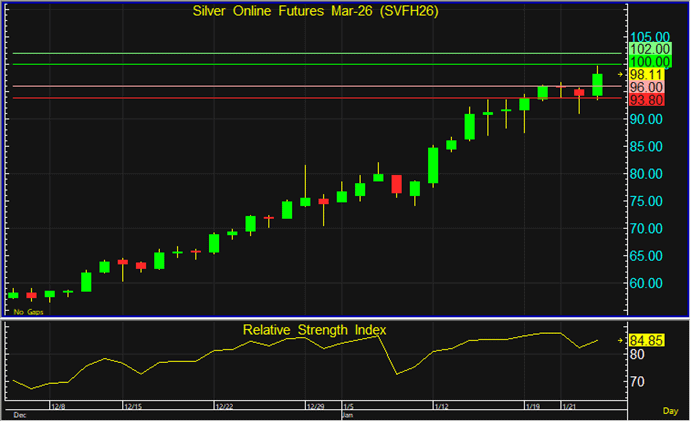
Task: Click the 75.00 price axis label
Action: point(649,201)
